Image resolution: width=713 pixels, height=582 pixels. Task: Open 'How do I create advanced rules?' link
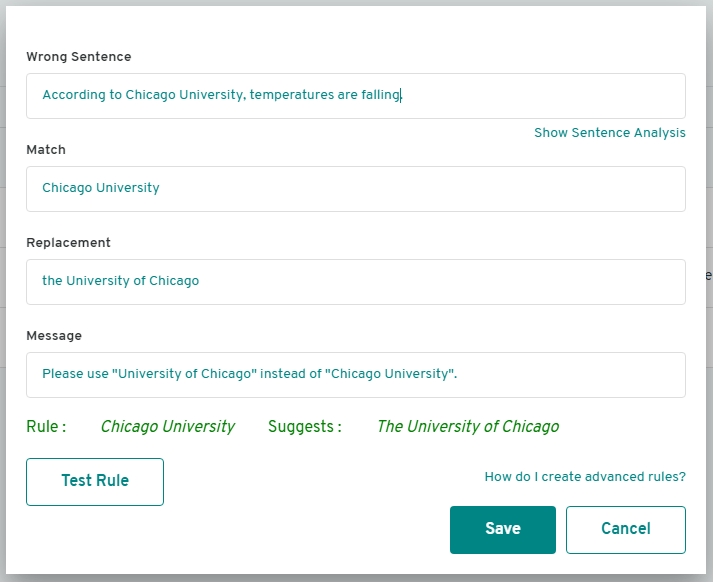(x=585, y=477)
